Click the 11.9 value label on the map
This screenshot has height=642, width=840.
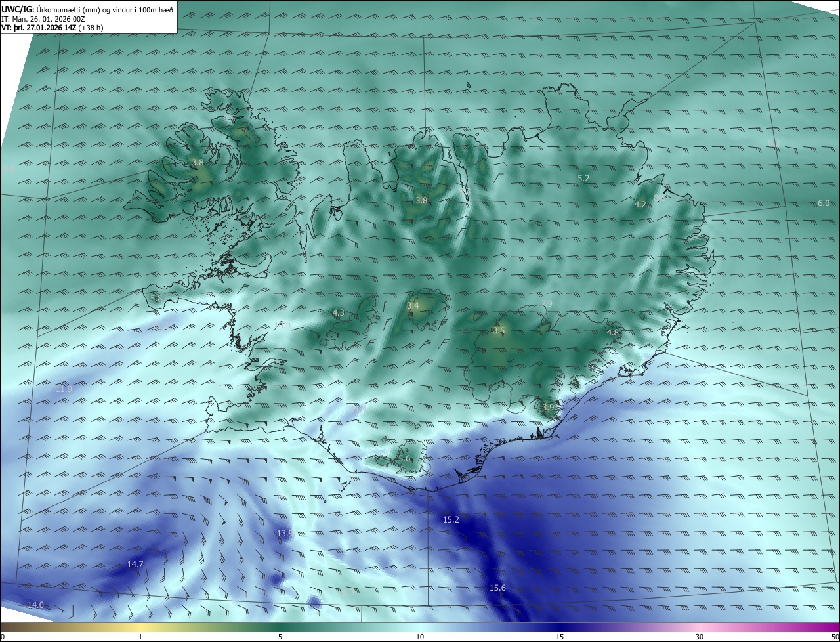point(64,389)
